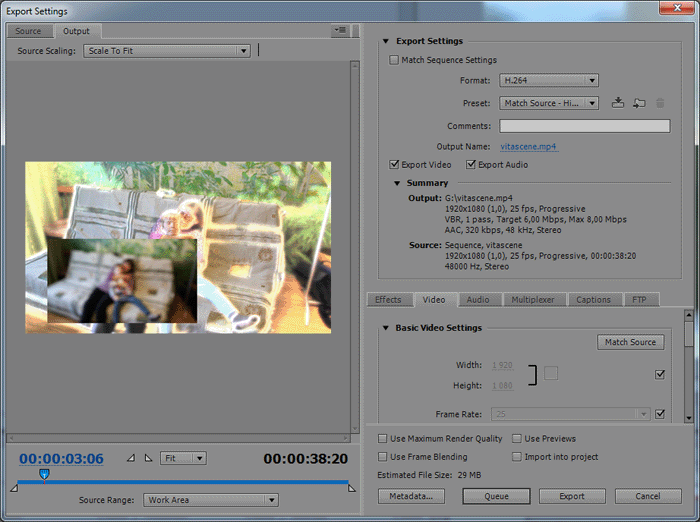Screen dimensions: 700x522
Task: Click the Import Preset icon
Action: pyautogui.click(x=639, y=103)
